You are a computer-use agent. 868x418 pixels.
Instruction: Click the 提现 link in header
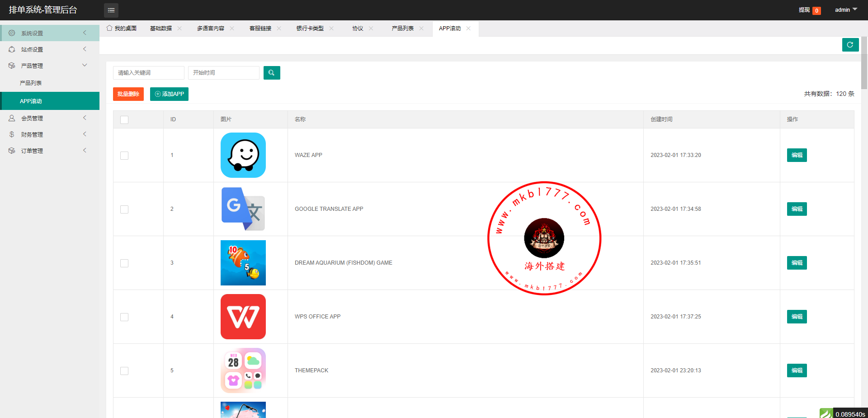804,10
